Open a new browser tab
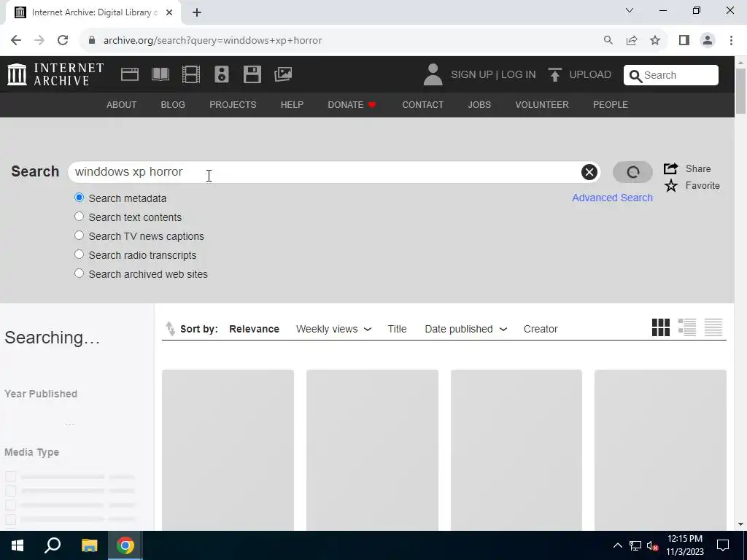The height and width of the screenshot is (560, 747). pos(197,13)
